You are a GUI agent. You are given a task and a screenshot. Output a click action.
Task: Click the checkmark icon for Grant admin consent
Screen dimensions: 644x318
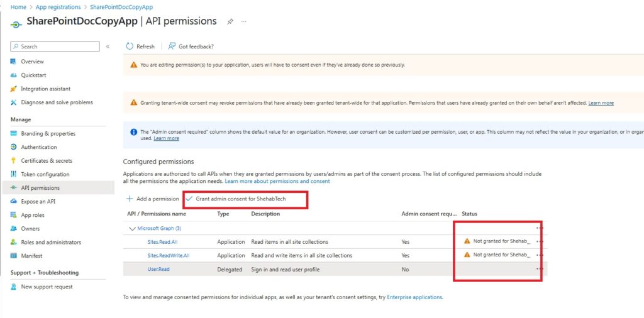coord(189,199)
